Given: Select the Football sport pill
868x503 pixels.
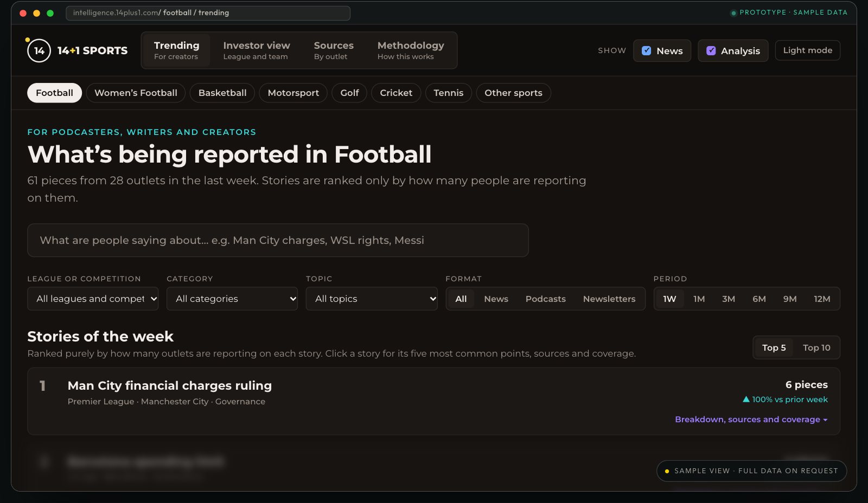Looking at the screenshot, I should [x=54, y=93].
